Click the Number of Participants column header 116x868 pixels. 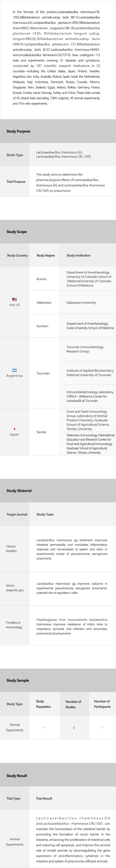(x=102, y=704)
